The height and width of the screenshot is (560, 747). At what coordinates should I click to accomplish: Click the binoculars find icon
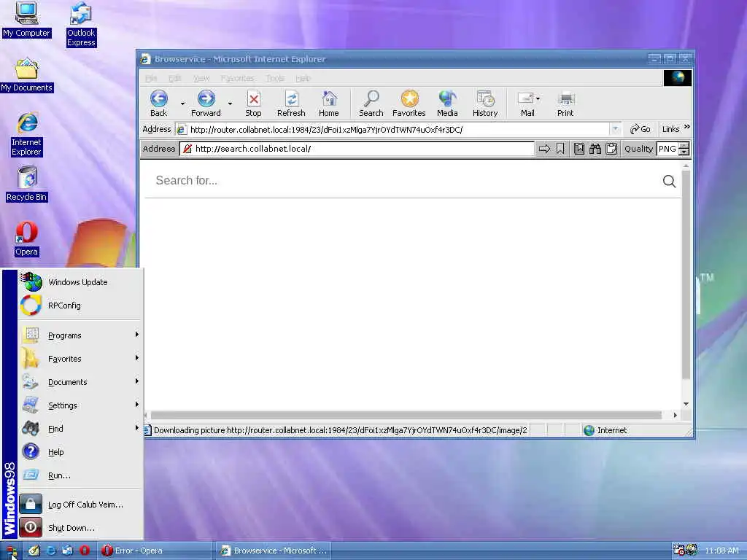click(595, 149)
